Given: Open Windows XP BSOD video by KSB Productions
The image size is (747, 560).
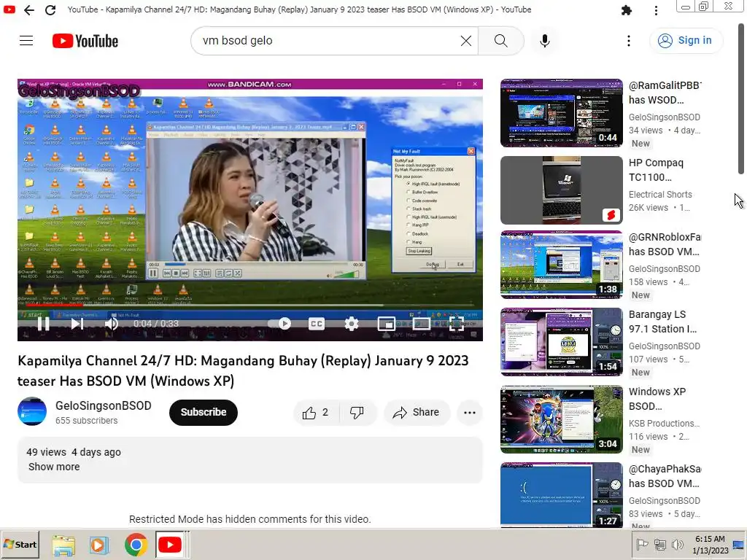Looking at the screenshot, I should [561, 419].
